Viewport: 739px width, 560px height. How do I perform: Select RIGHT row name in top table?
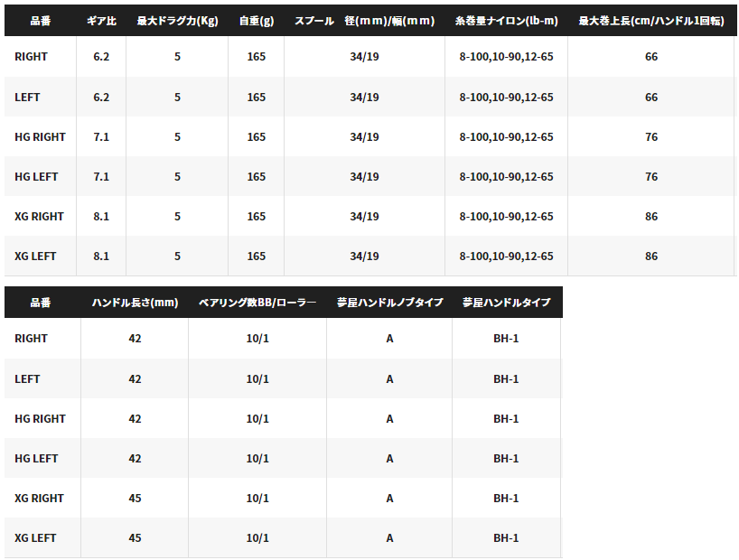31,57
